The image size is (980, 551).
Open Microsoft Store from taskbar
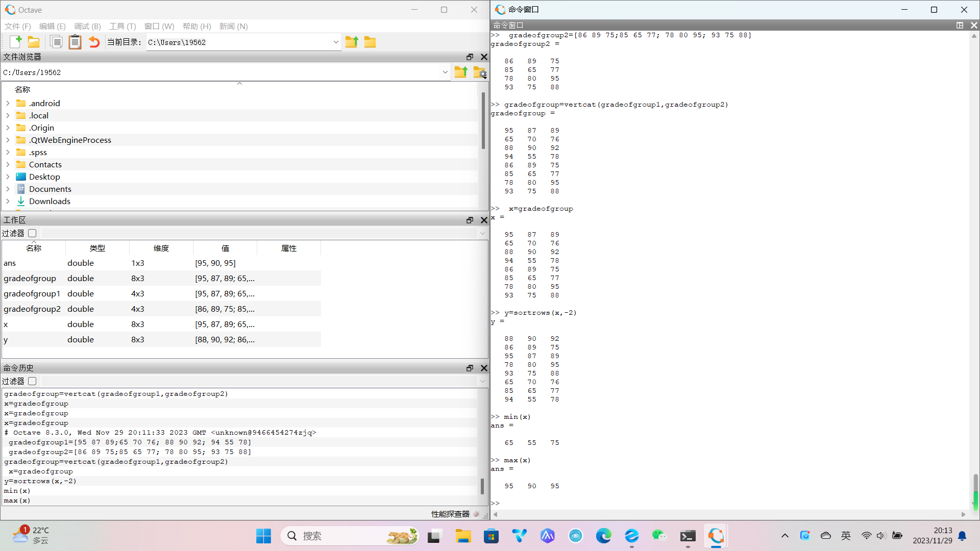point(491,536)
